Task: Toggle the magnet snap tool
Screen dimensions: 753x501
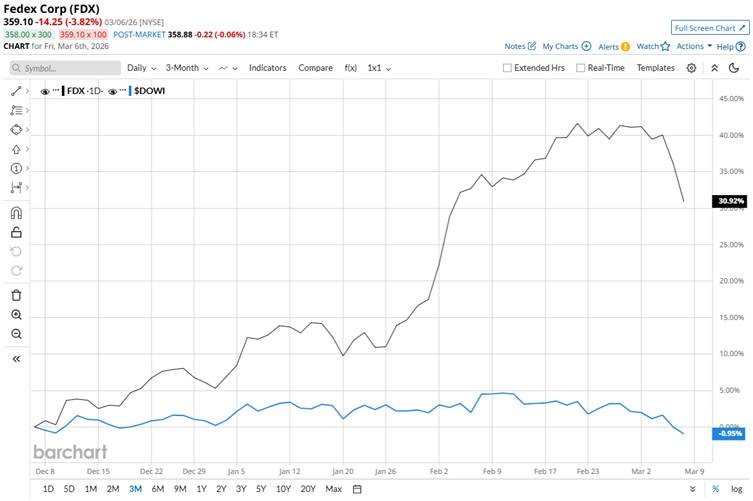Action: pos(16,213)
